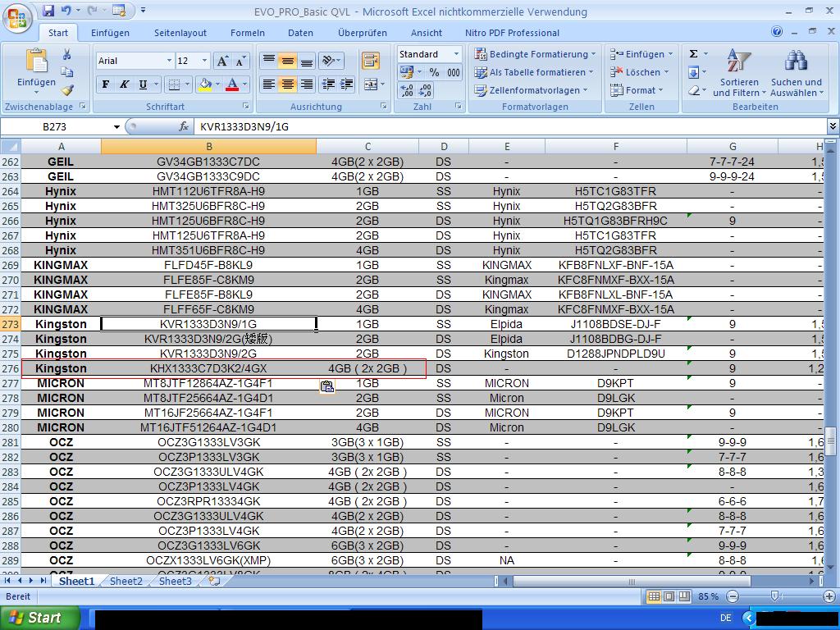Click the zoom in plus button

click(829, 596)
